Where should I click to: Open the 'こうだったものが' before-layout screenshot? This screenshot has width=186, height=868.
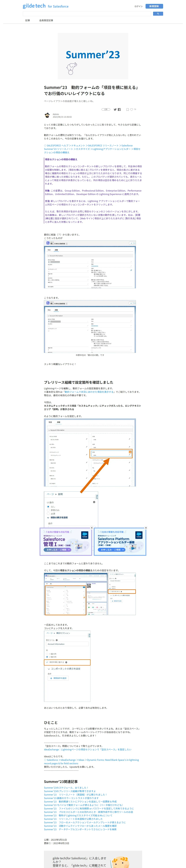pos(90,264)
